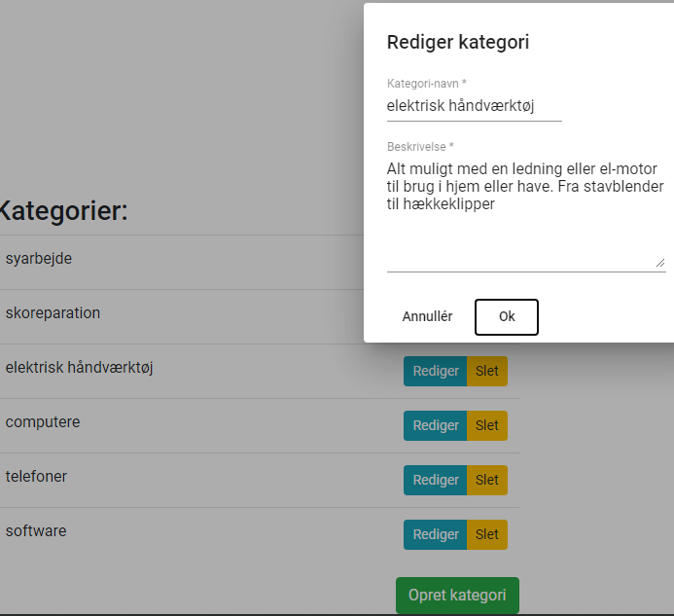Focus the Kategori-navn text field
The image size is (674, 616).
[474, 106]
